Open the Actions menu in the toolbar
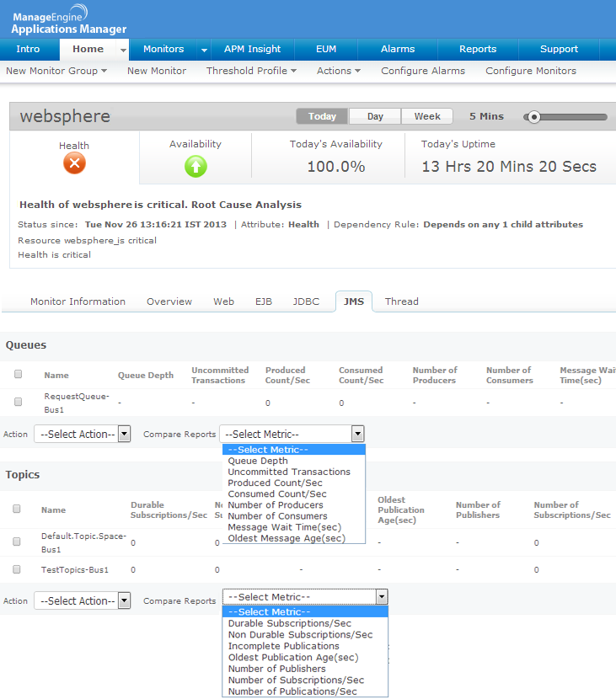The width and height of the screenshot is (616, 699). pyautogui.click(x=339, y=71)
